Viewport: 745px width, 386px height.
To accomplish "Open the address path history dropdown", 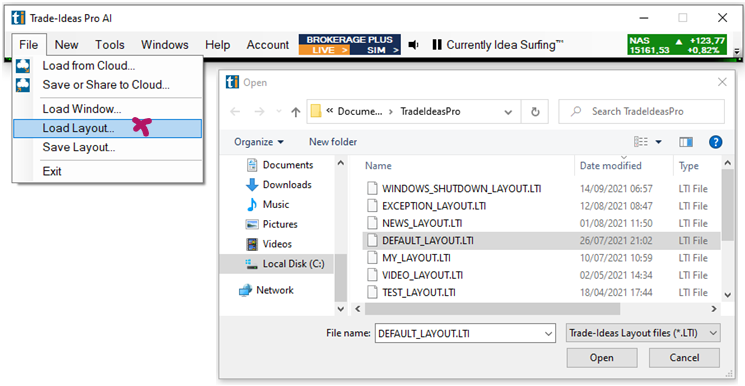I will coord(508,112).
